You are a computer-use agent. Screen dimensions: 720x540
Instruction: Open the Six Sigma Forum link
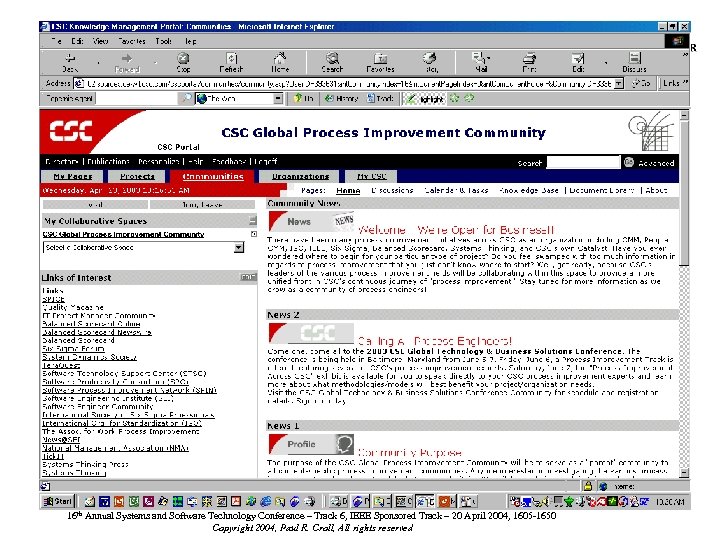[x=73, y=349]
